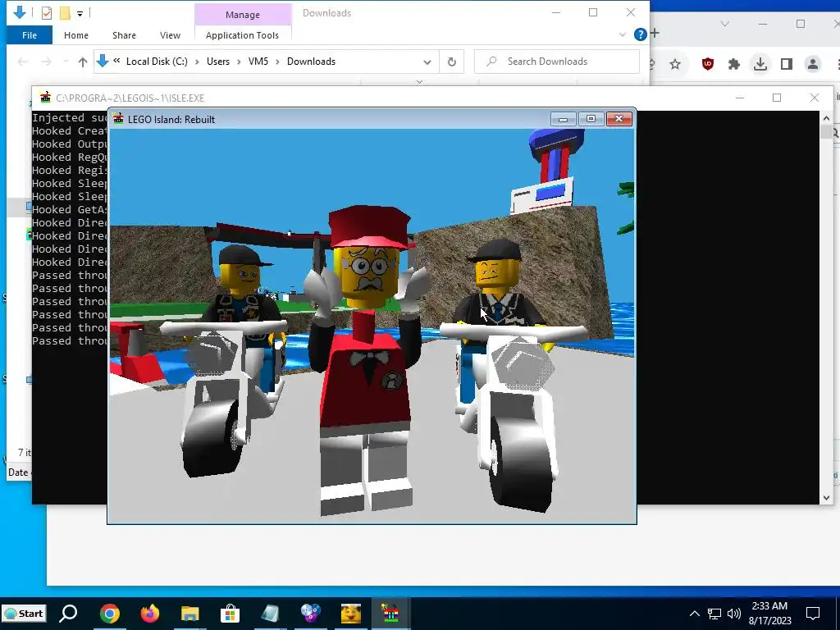Screen dimensions: 840x630
Task: Open recent locations dropdown arrow
Action: [66, 62]
